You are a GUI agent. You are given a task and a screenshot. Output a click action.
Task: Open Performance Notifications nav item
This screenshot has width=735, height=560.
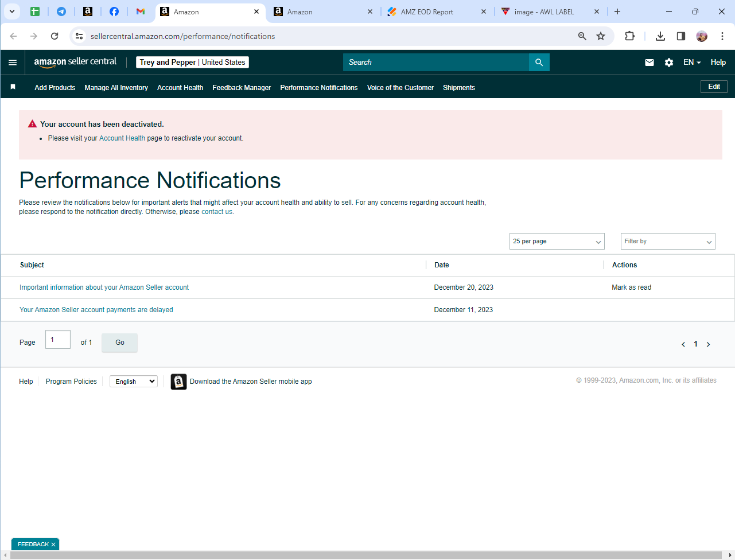(x=319, y=88)
